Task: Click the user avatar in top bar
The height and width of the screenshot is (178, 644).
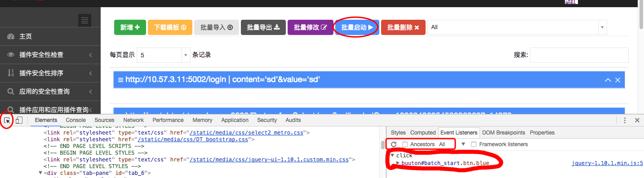Action: click(x=571, y=2)
